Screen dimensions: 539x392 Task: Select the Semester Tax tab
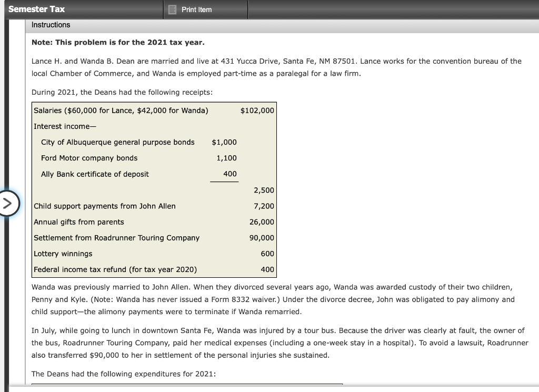tap(36, 8)
